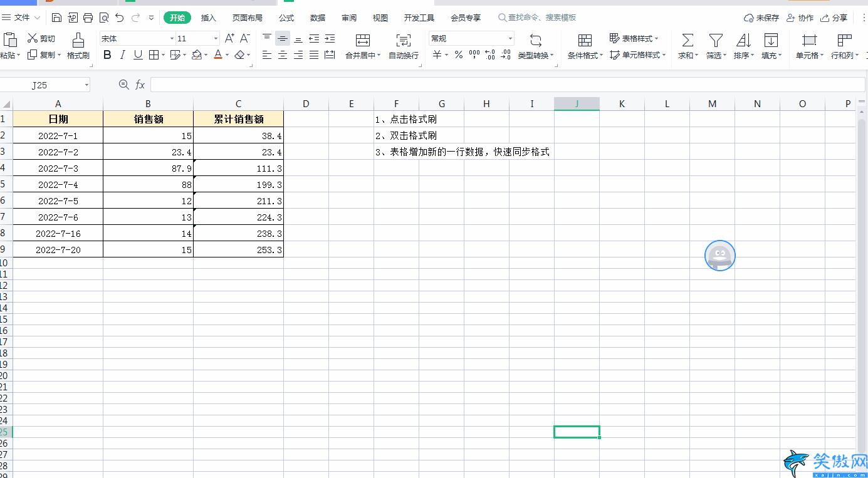868x478 pixels.
Task: Toggle Underline formatting
Action: click(139, 55)
